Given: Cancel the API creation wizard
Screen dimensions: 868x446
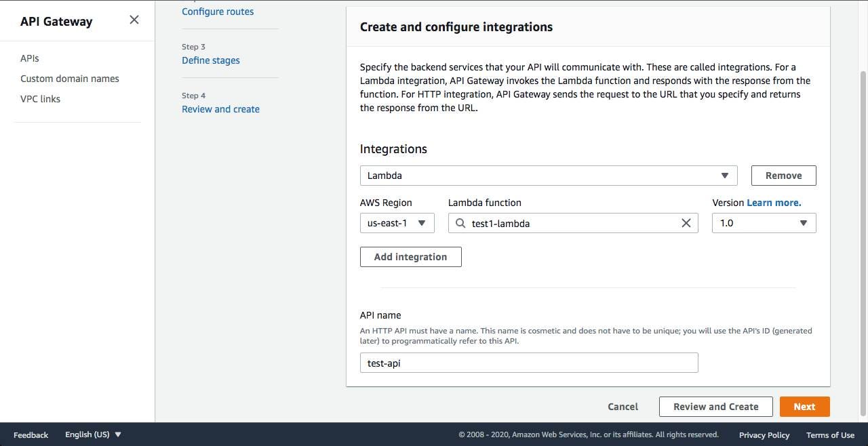Looking at the screenshot, I should click(x=623, y=407).
